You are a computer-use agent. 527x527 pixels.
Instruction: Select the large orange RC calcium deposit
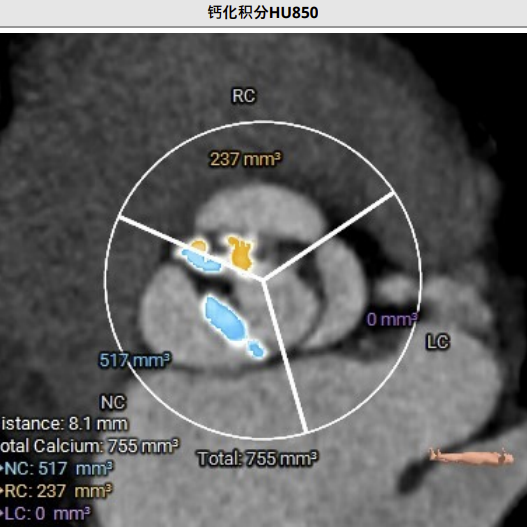(x=241, y=253)
